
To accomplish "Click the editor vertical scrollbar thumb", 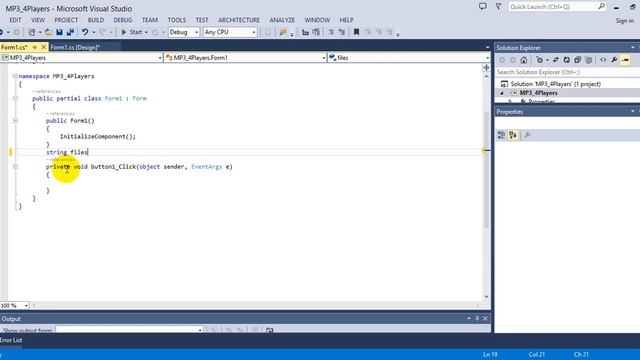I will [486, 169].
